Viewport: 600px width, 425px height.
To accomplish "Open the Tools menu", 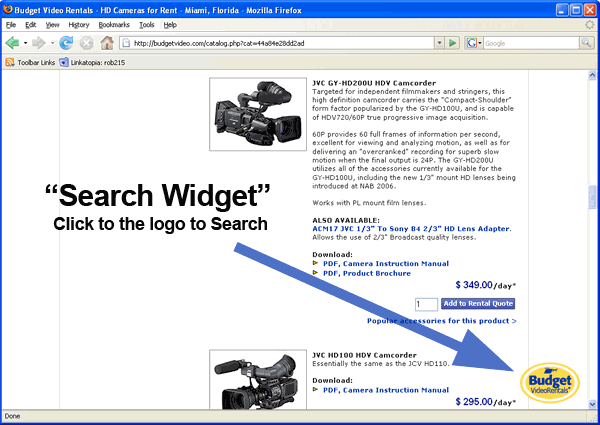I will click(x=147, y=25).
